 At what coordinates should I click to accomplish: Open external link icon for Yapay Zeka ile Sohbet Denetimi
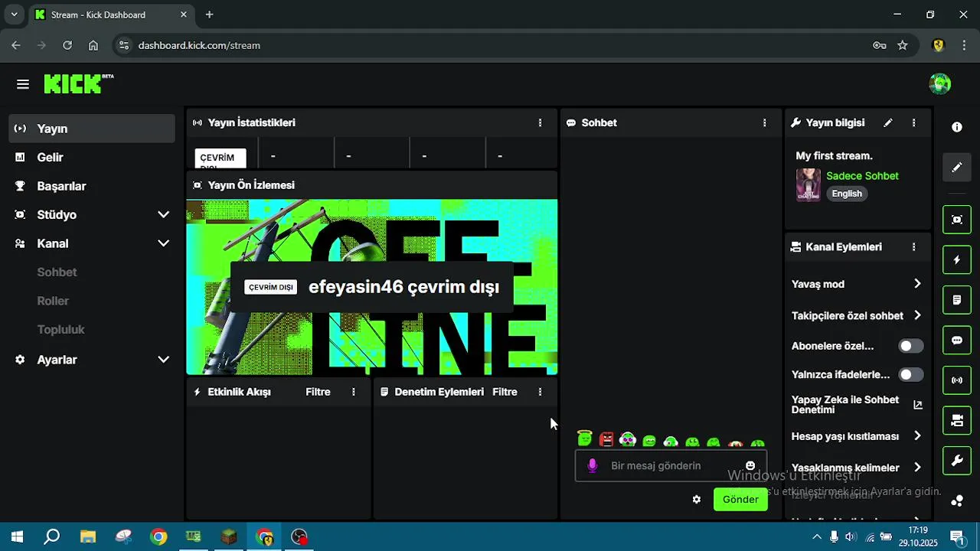pos(918,405)
